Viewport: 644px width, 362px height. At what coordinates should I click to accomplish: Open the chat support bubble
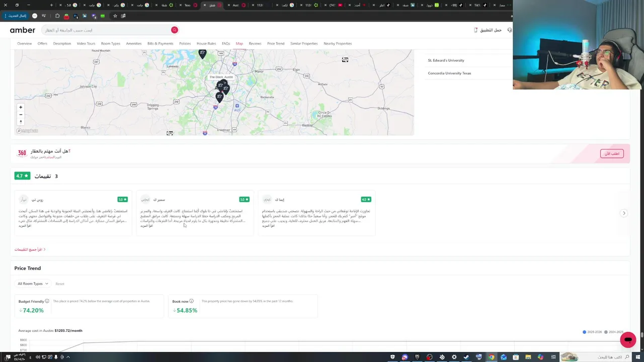[628, 340]
